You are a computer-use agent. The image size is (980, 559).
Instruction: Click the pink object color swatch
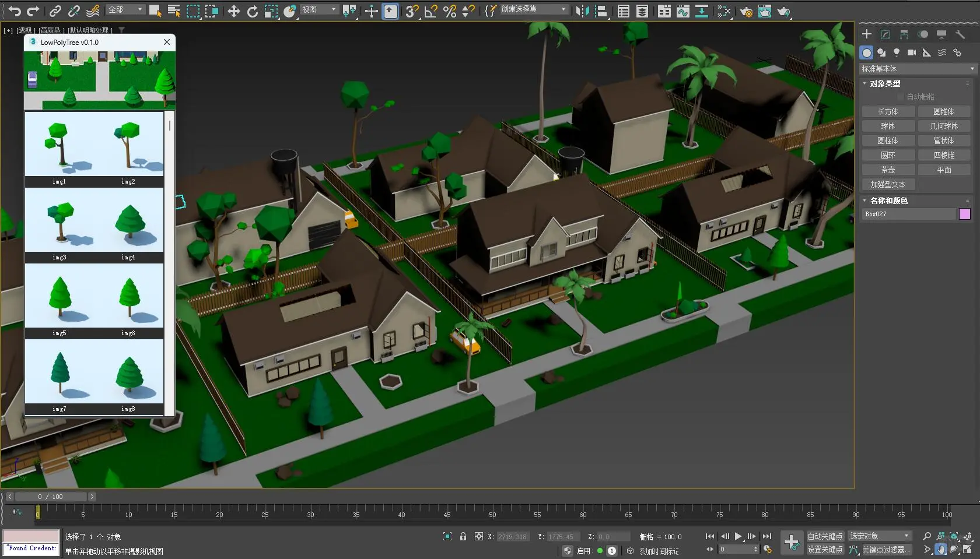(964, 214)
